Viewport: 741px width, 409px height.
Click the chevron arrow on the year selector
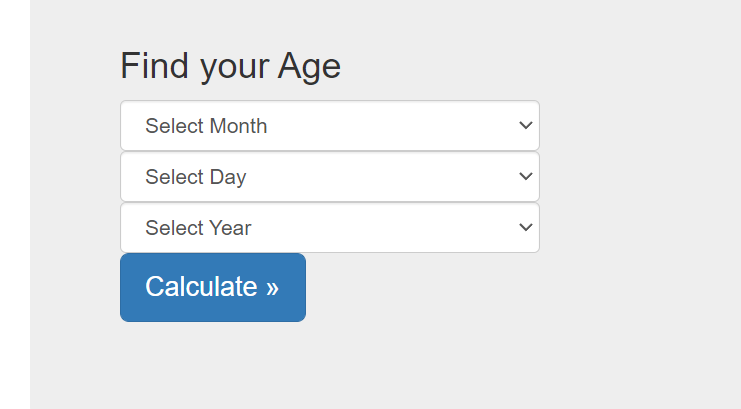[x=525, y=228]
